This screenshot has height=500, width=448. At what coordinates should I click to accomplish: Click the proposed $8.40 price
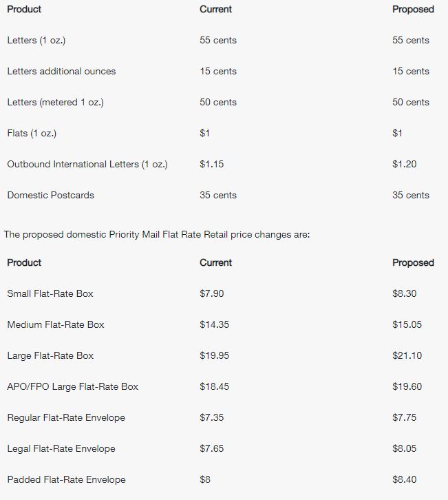click(x=405, y=479)
